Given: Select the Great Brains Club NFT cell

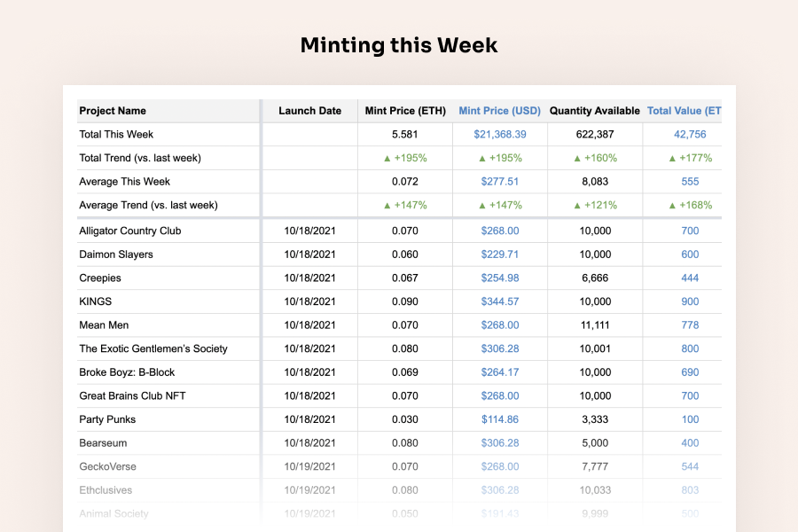Looking at the screenshot, I should coord(132,395).
